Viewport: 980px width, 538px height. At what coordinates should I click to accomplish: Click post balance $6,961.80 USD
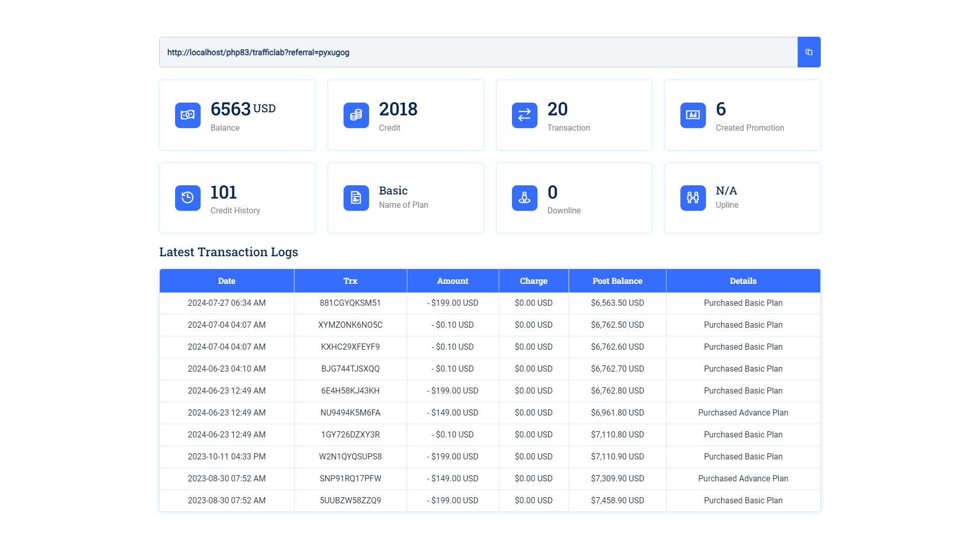[x=618, y=413]
